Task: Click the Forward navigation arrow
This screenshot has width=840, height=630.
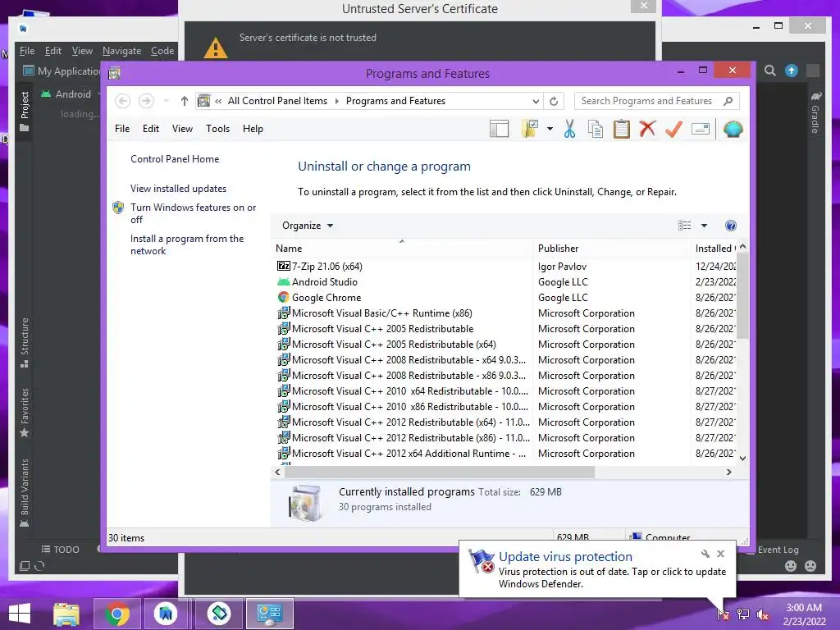Action: tap(146, 101)
